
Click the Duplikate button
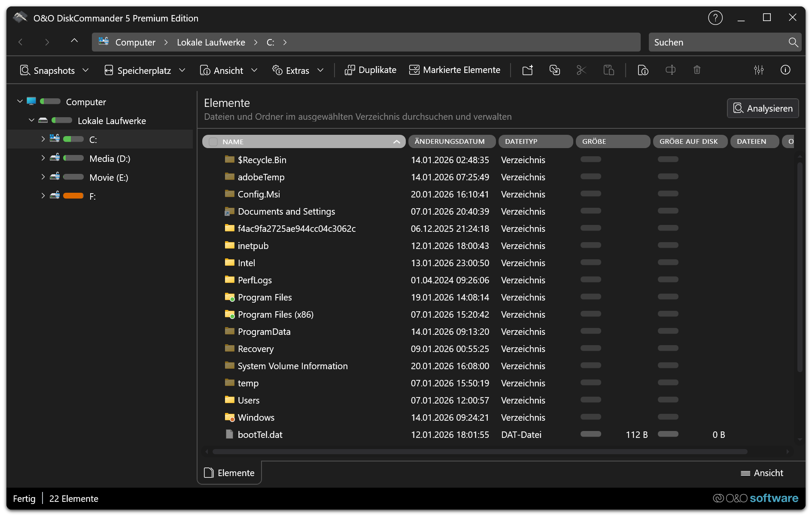371,70
